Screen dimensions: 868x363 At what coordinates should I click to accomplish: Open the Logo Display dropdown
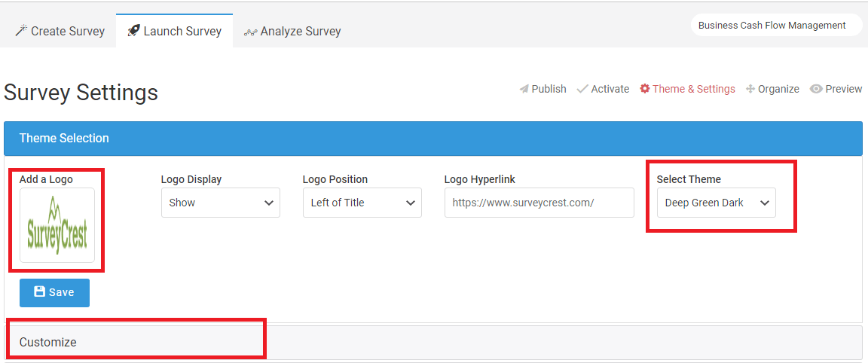coord(220,203)
